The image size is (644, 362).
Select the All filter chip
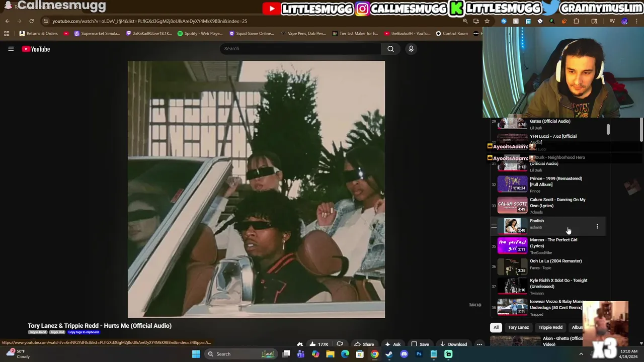[x=496, y=327]
